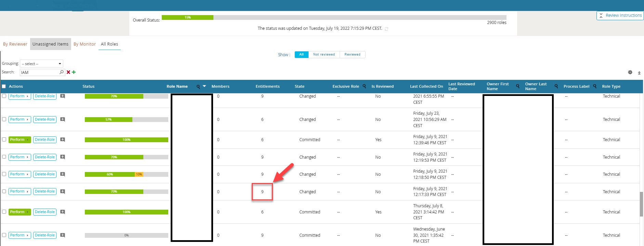Open the Unassigned Items tab

50,44
